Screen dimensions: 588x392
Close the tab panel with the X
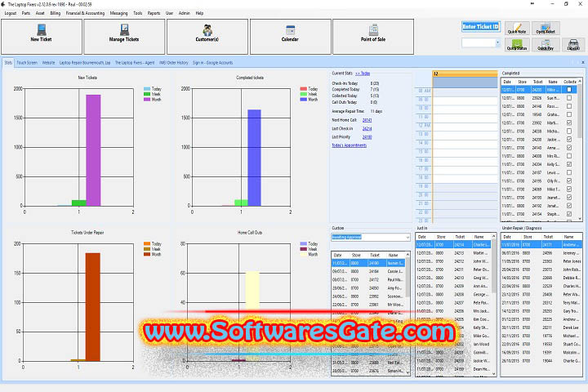click(583, 62)
